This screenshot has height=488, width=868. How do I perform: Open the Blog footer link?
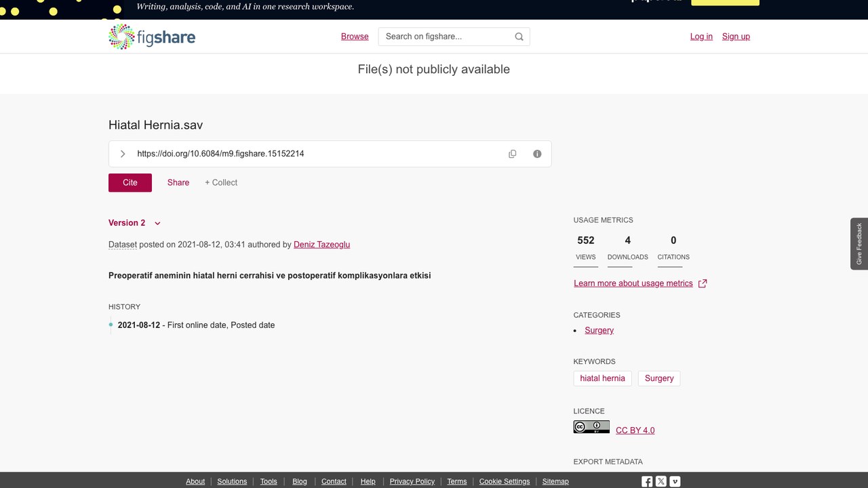tap(300, 481)
